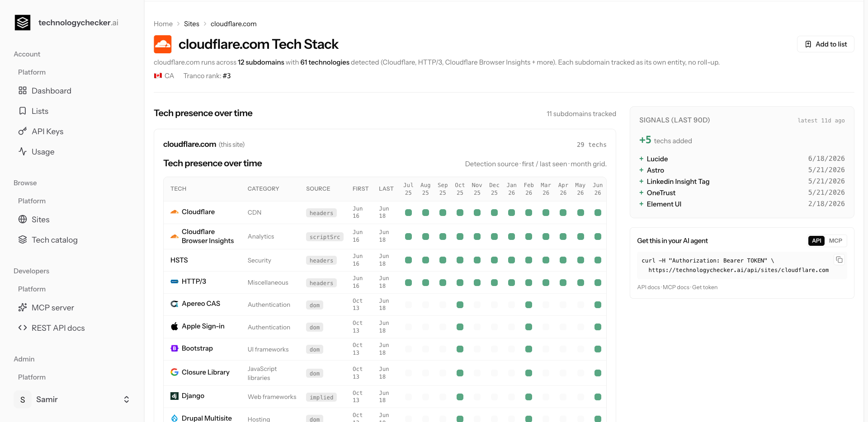Click the Feb 26 dot in Bootstrap row
This screenshot has width=868, height=422.
coord(528,349)
